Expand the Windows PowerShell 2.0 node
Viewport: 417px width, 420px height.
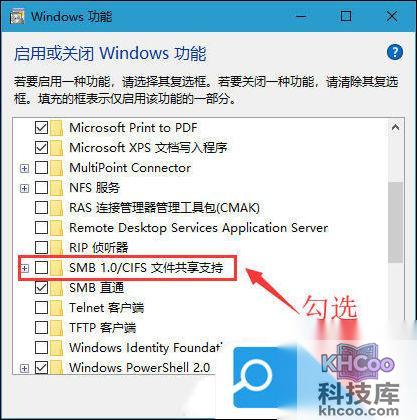(x=24, y=368)
